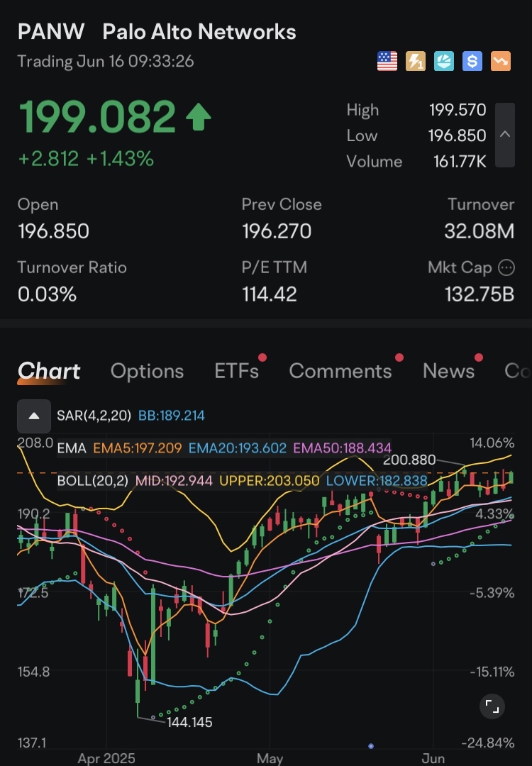Tap the Apr 2025 date axis label
Viewport: 532px width, 766px height.
click(x=106, y=758)
